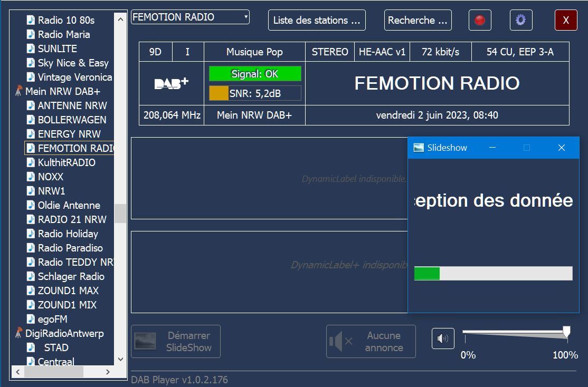
Task: Click the note icon beside Radio Maria
Action: (31, 34)
